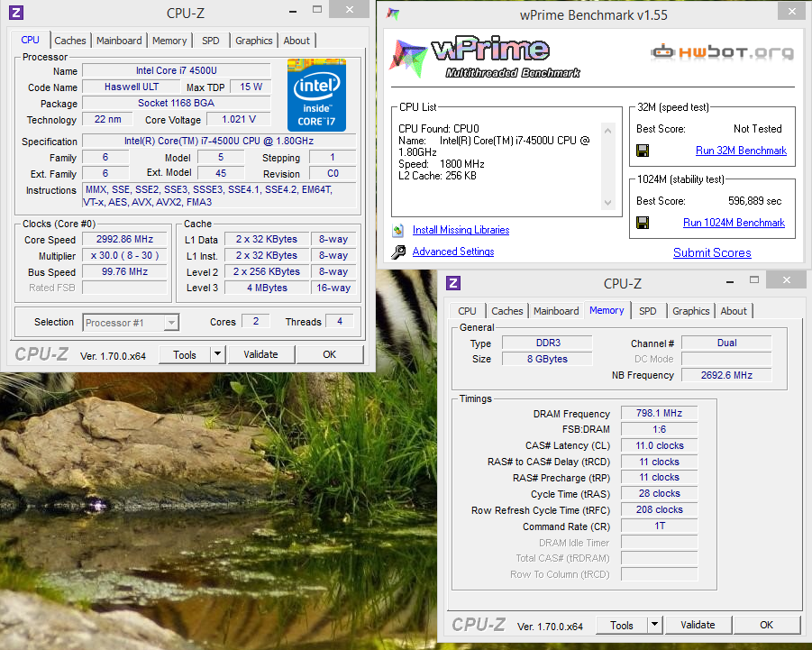Image resolution: width=812 pixels, height=650 pixels.
Task: Click the Advanced Settings wrench icon
Action: point(398,252)
